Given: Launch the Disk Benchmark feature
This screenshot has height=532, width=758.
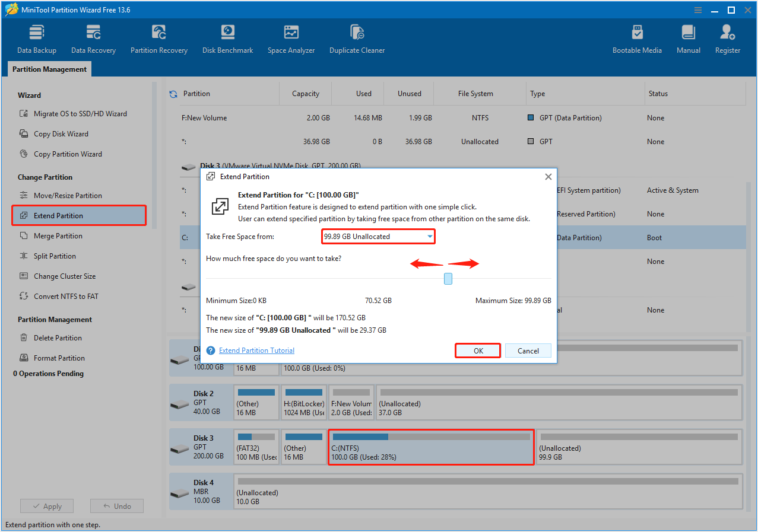Looking at the screenshot, I should [227, 37].
